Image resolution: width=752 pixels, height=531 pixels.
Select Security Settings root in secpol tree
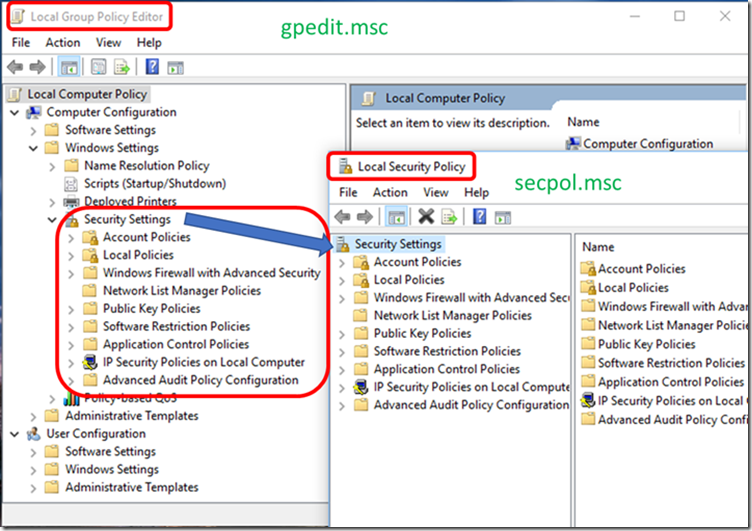click(x=398, y=244)
